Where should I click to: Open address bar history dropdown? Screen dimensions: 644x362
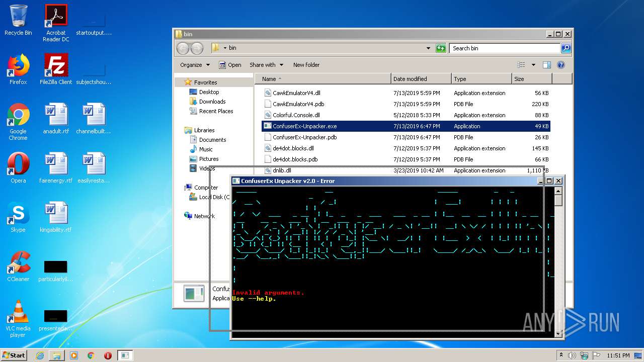pyautogui.click(x=428, y=48)
